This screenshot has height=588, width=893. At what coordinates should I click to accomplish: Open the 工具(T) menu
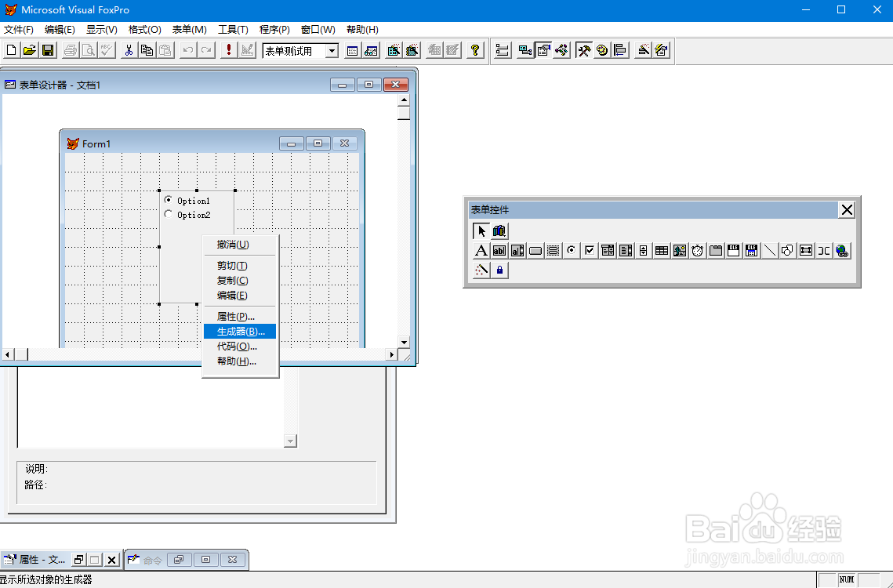tap(233, 30)
